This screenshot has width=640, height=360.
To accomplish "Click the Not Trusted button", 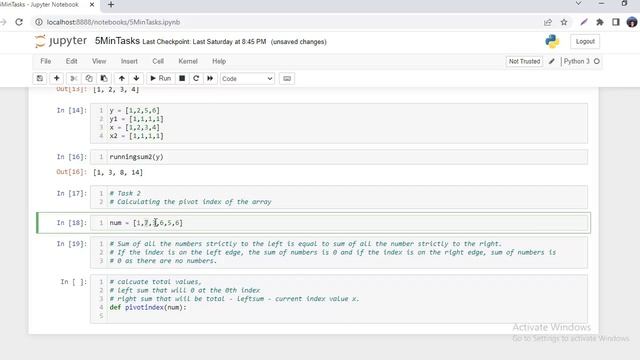I will tap(524, 61).
